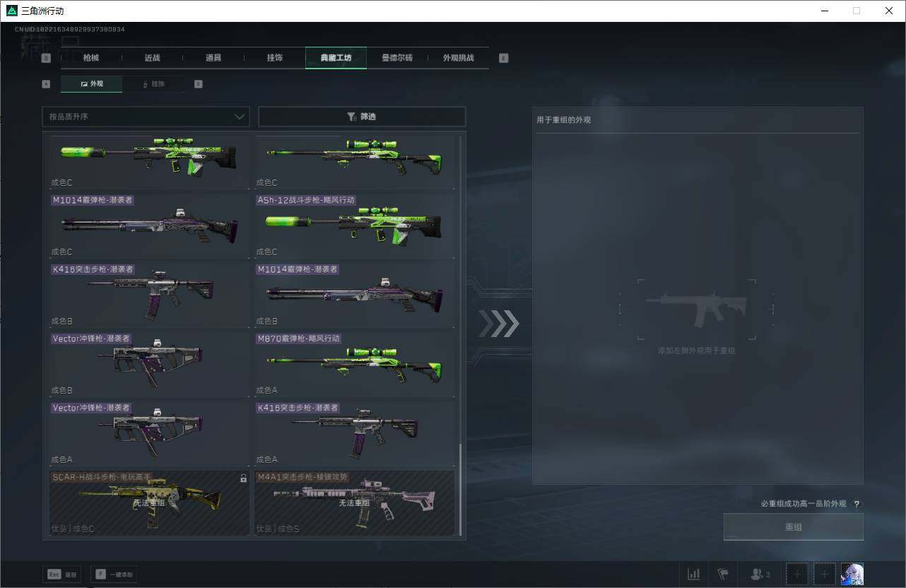Add the Vector冲锋枪-潜袭者 skin graded 成色B

click(149, 364)
